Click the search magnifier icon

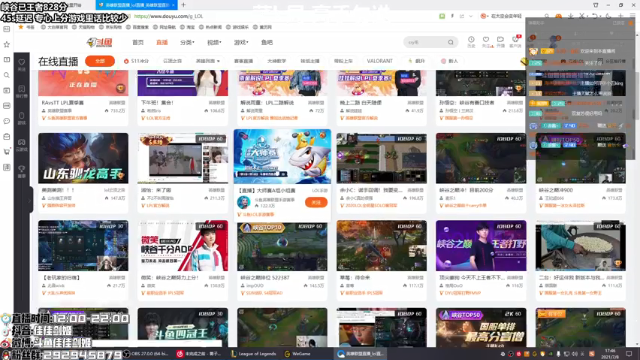tap(451, 42)
